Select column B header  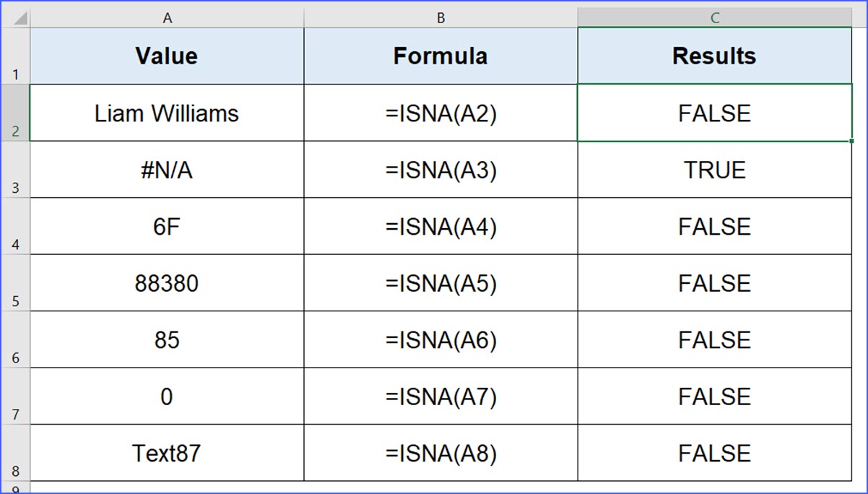point(440,17)
